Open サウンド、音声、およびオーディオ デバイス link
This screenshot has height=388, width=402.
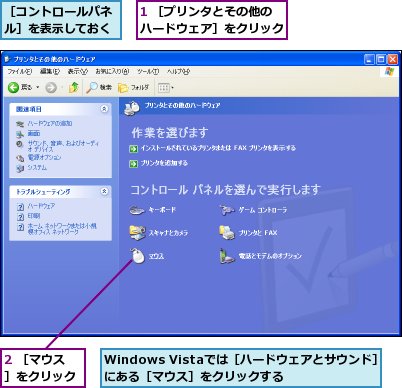click(63, 146)
